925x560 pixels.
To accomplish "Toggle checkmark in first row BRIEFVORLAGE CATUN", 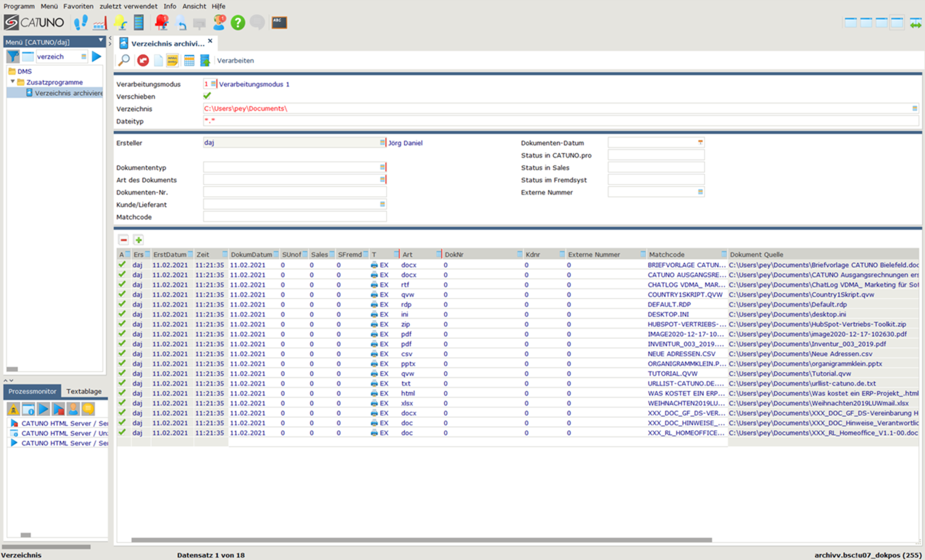I will [122, 265].
